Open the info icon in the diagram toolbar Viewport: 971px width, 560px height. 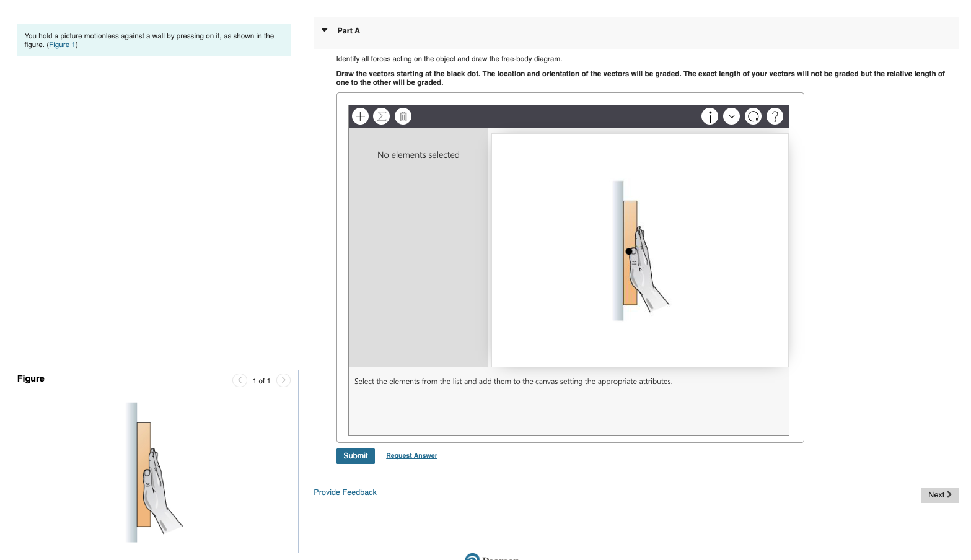[x=710, y=116]
